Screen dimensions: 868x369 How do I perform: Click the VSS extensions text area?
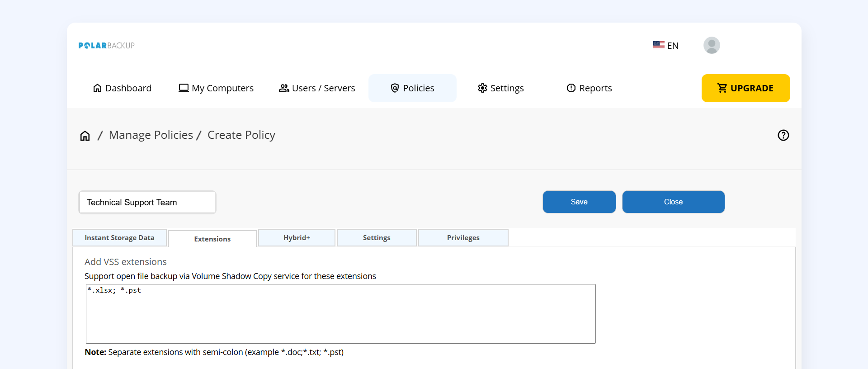[340, 314]
